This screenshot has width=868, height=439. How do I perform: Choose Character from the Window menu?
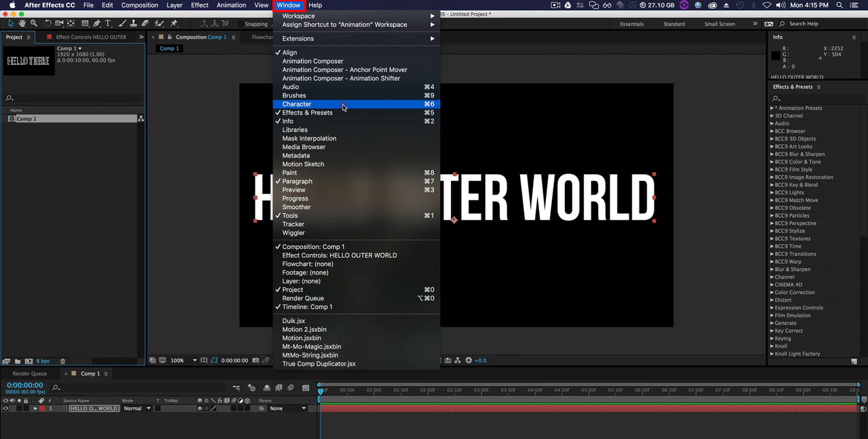click(297, 104)
